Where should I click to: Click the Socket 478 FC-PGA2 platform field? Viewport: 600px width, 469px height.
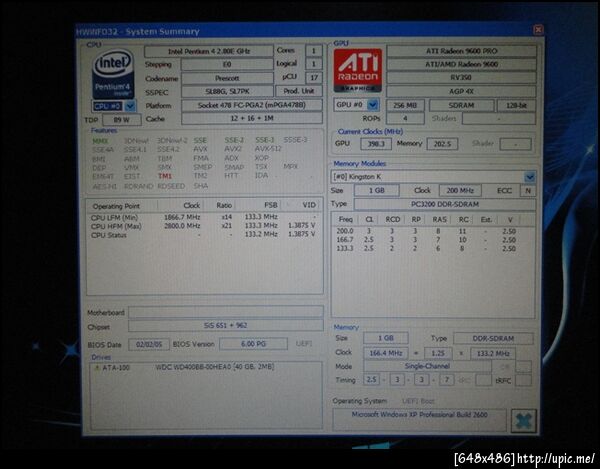(252, 105)
